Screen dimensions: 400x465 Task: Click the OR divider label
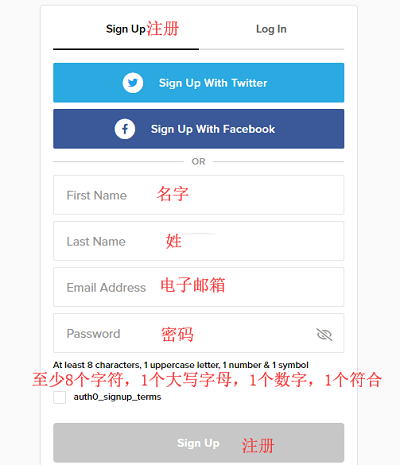pos(198,162)
